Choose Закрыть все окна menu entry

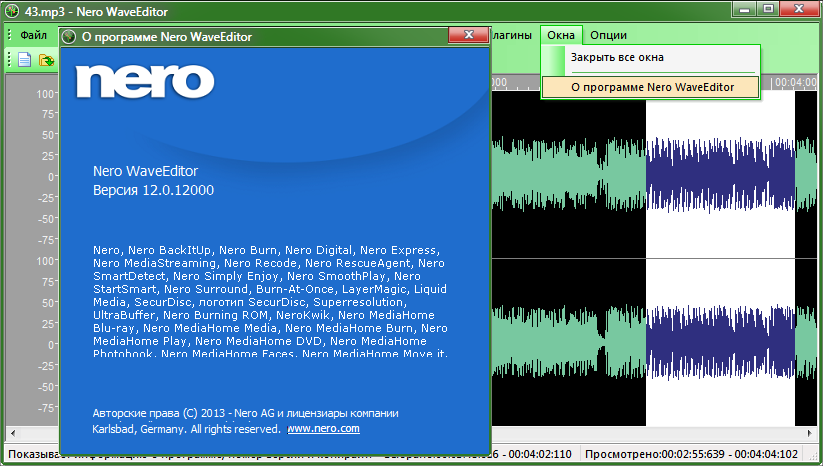click(x=651, y=58)
